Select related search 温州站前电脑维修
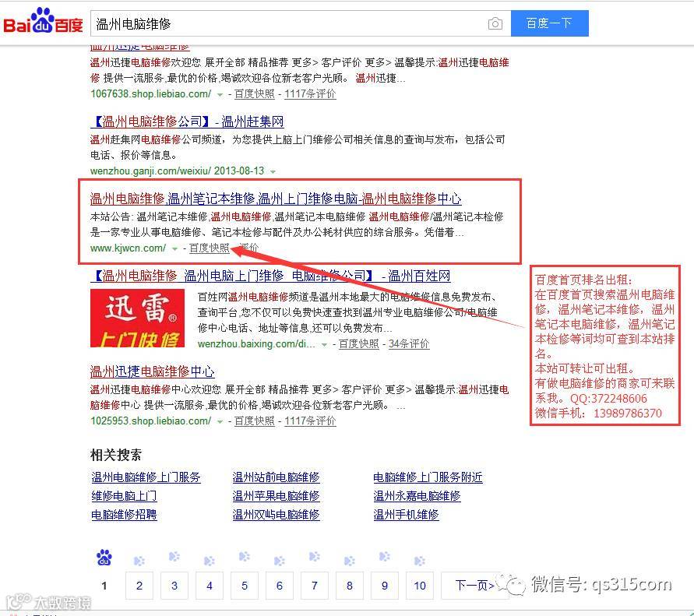The width and height of the screenshot is (694, 616). pyautogui.click(x=276, y=477)
